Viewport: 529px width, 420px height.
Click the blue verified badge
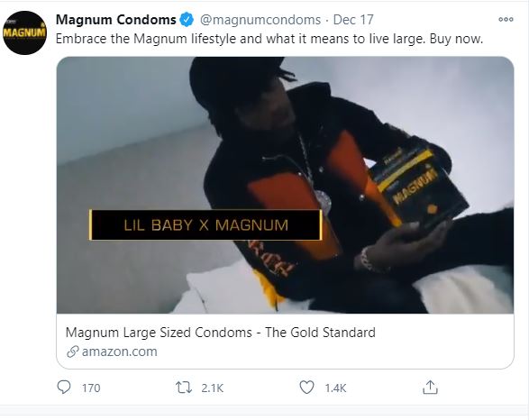pyautogui.click(x=187, y=20)
